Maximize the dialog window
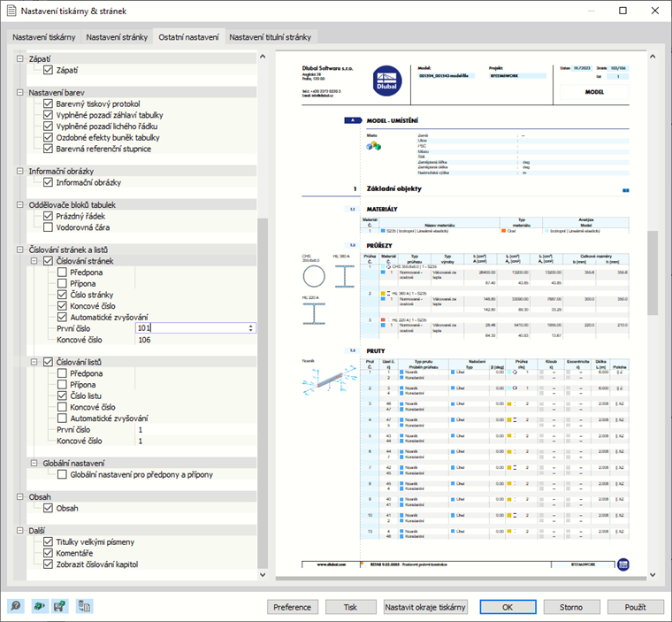Image resolution: width=672 pixels, height=622 pixels. pyautogui.click(x=622, y=11)
